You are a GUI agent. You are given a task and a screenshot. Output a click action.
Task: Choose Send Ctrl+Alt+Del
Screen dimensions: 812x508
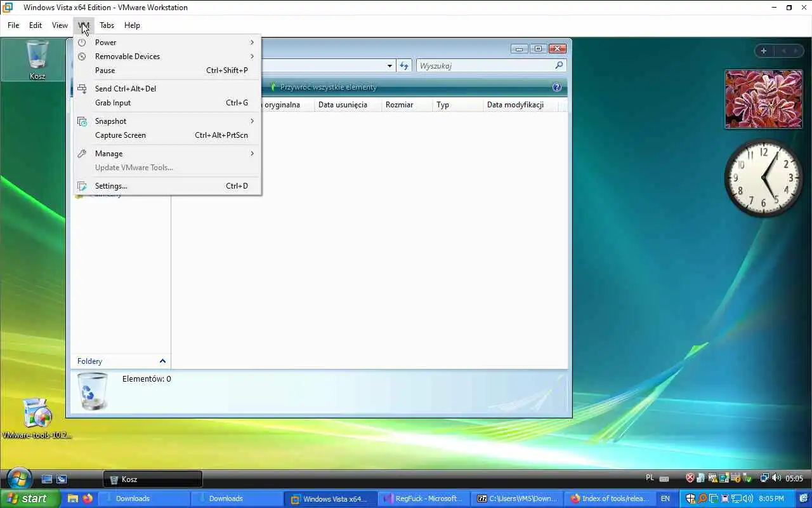(167, 89)
